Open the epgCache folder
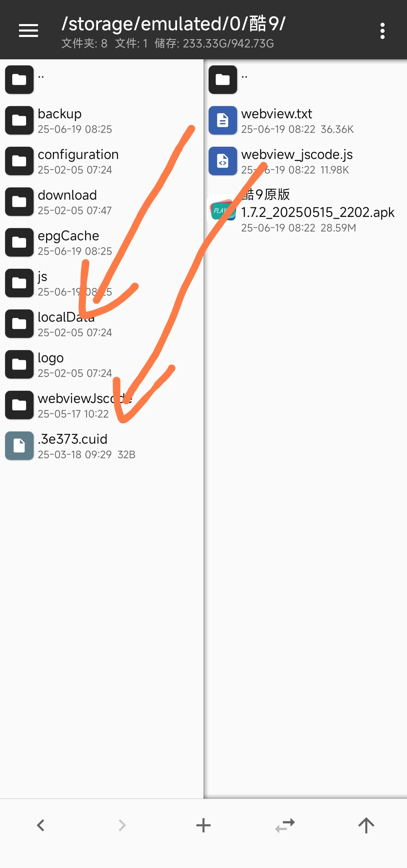Screen dimensions: 407x868 click(x=102, y=242)
